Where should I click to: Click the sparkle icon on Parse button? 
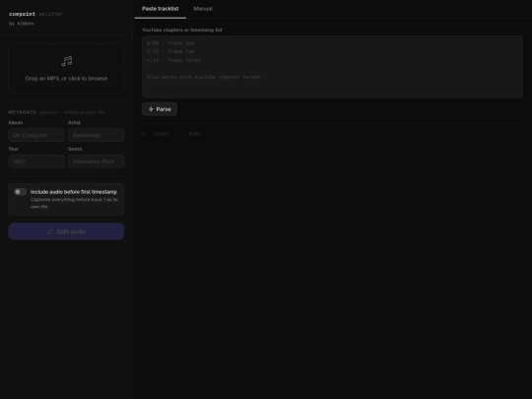click(x=151, y=109)
